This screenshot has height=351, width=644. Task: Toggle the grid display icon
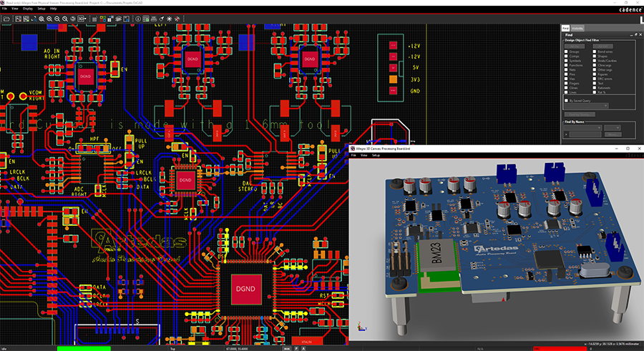pyautogui.click(x=94, y=19)
